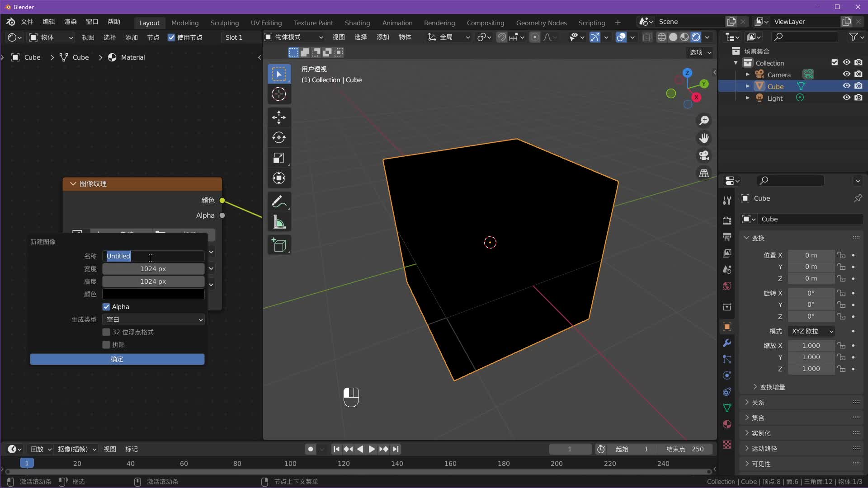This screenshot has width=868, height=488.
Task: Click Material in node editor breadcrumb
Action: click(127, 57)
